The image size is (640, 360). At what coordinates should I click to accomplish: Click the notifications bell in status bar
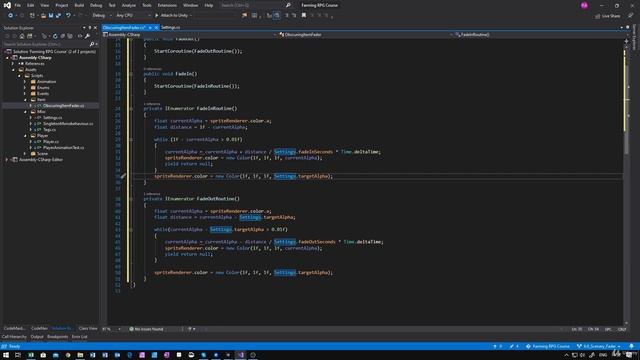click(631, 346)
